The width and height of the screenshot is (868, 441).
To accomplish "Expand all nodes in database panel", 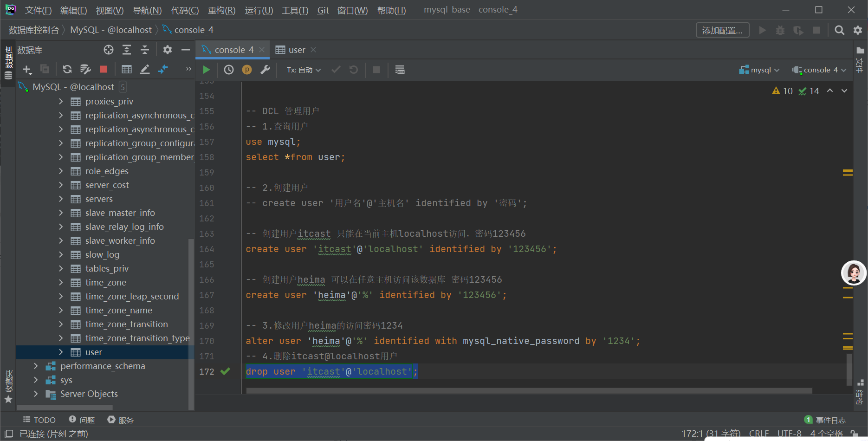I will (127, 50).
